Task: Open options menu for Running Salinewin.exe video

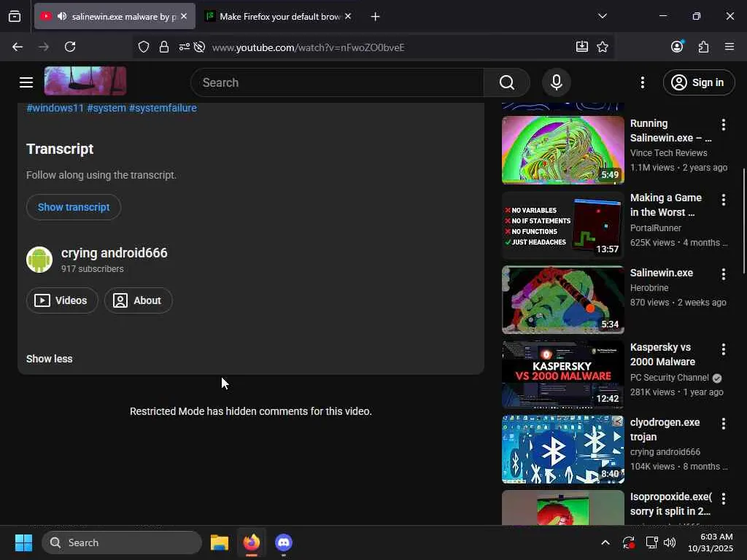Action: point(724,125)
